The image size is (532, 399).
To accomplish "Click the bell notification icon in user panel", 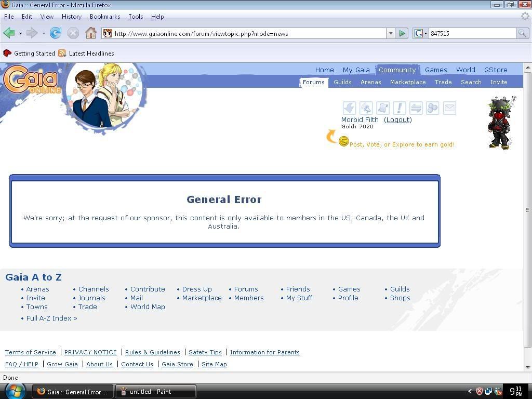I will [x=366, y=108].
